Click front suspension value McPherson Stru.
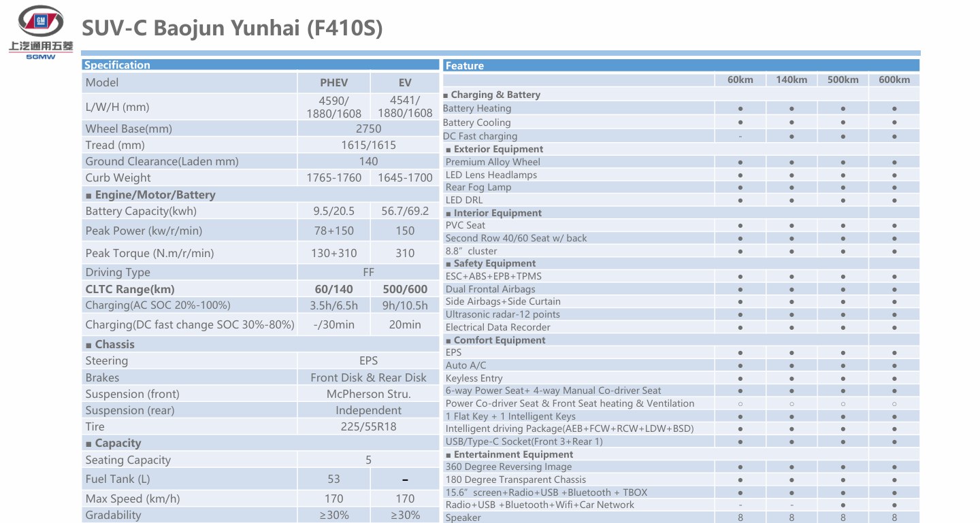Screen dimensions: 980x523 click(368, 394)
